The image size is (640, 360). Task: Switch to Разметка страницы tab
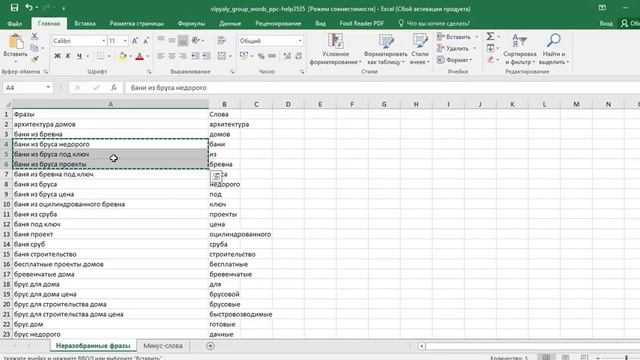point(136,23)
